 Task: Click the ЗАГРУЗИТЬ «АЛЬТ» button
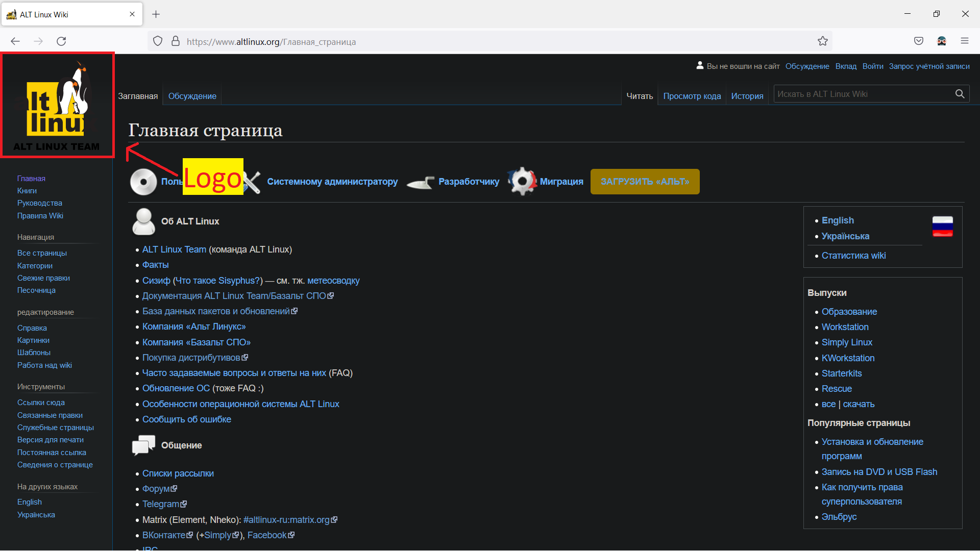(x=645, y=181)
